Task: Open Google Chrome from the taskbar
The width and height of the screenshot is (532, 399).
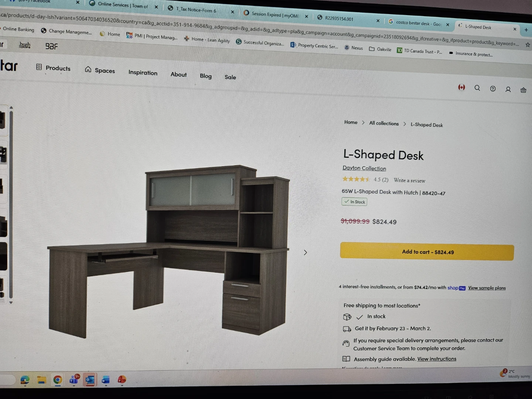Action: 58,380
